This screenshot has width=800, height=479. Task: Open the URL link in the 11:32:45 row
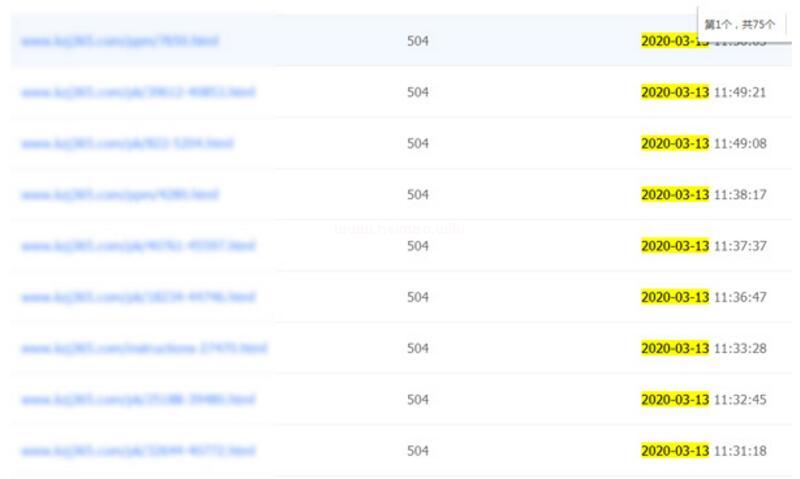[x=137, y=400]
